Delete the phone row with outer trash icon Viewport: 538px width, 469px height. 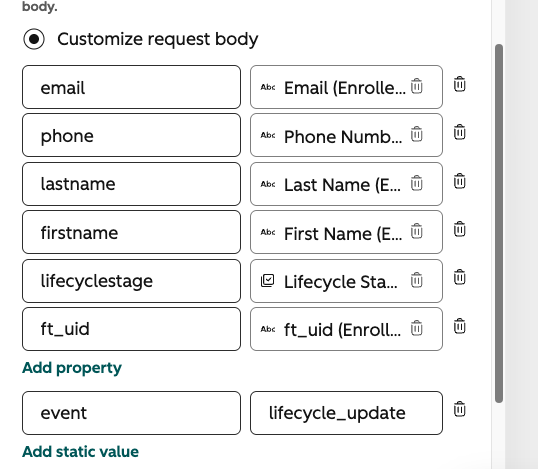pyautogui.click(x=459, y=132)
